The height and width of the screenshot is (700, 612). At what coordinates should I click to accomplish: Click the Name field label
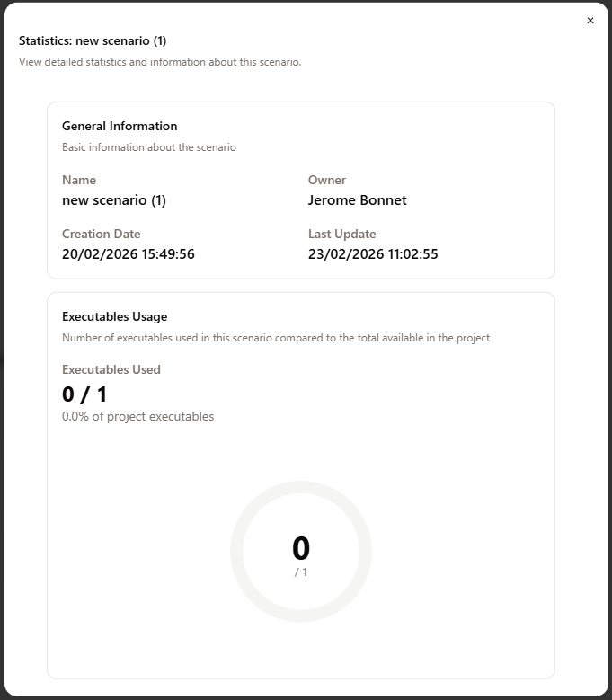tap(79, 180)
